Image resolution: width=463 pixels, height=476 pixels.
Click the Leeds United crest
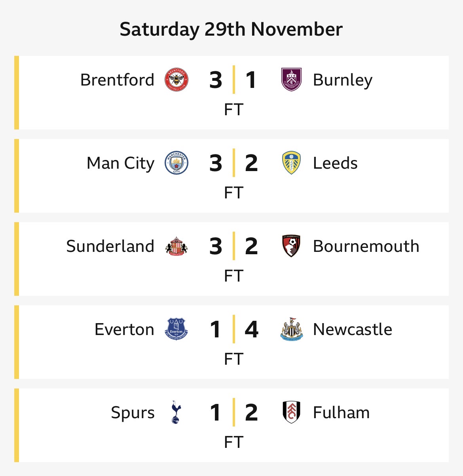291,163
